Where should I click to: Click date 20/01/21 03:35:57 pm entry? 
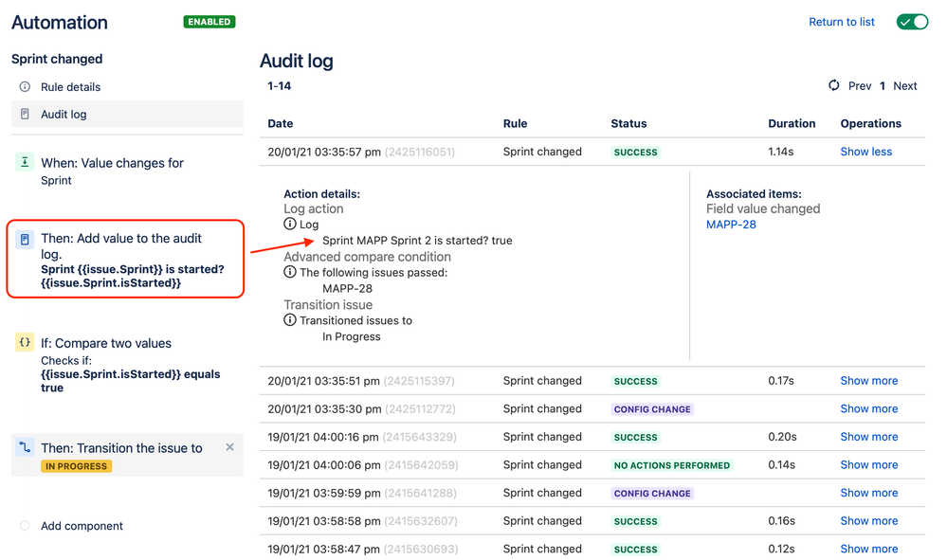(324, 152)
